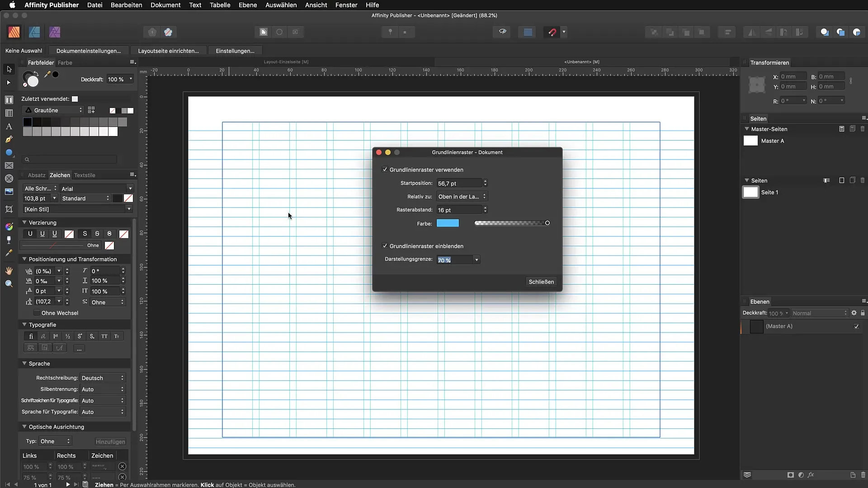Image resolution: width=868 pixels, height=488 pixels.
Task: Select the Master A page thumbnail
Action: pos(750,141)
